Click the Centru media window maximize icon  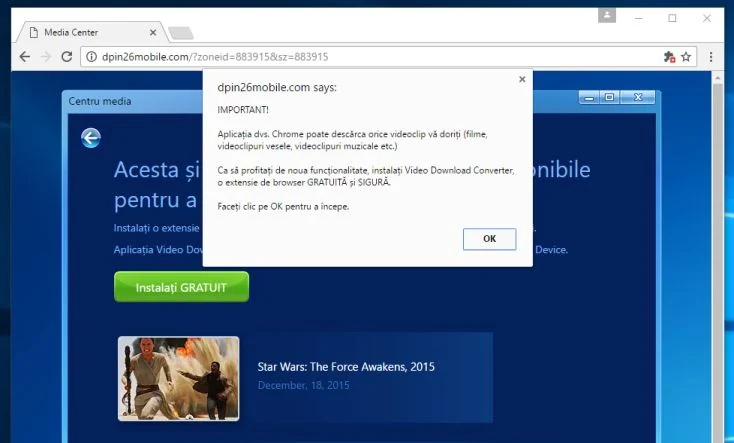[x=609, y=97]
